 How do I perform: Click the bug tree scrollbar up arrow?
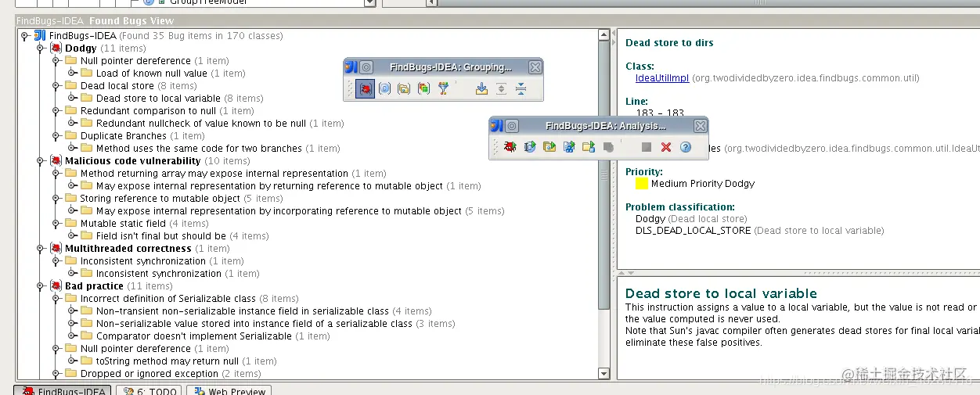pyautogui.click(x=603, y=35)
